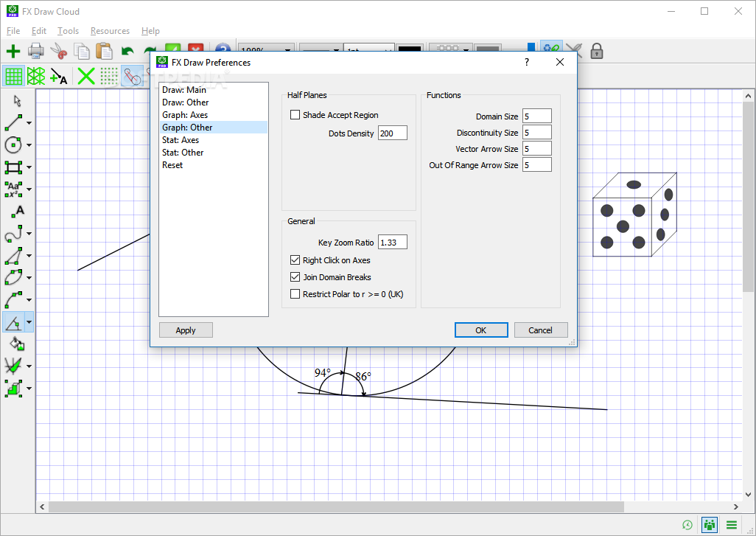Select the Ellipse tool
The height and width of the screenshot is (536, 756).
[x=13, y=277]
